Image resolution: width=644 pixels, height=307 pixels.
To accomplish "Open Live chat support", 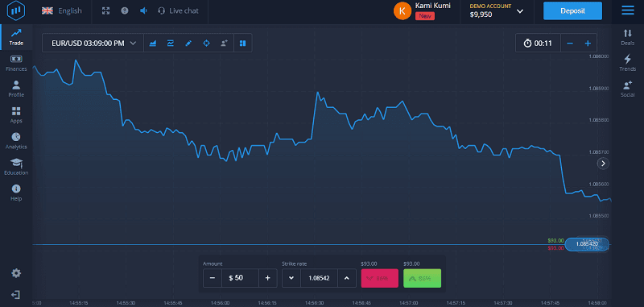I will tap(178, 11).
